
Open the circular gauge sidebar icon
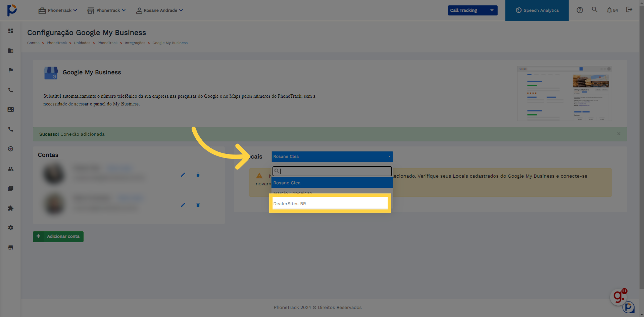pos(11,149)
